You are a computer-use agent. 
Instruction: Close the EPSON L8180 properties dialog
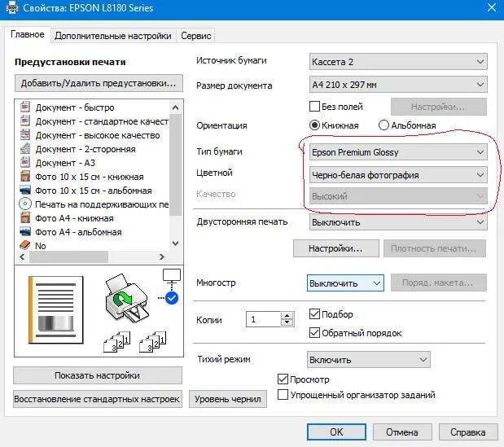coord(492,7)
